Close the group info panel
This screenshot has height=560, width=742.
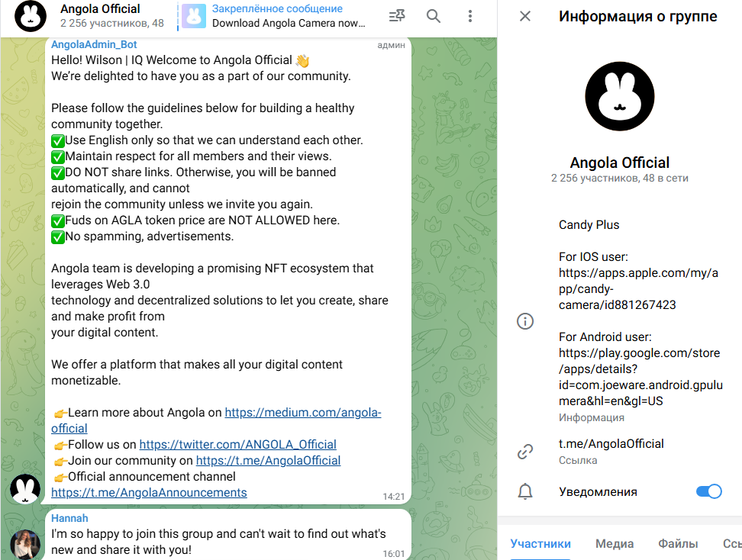pos(524,16)
